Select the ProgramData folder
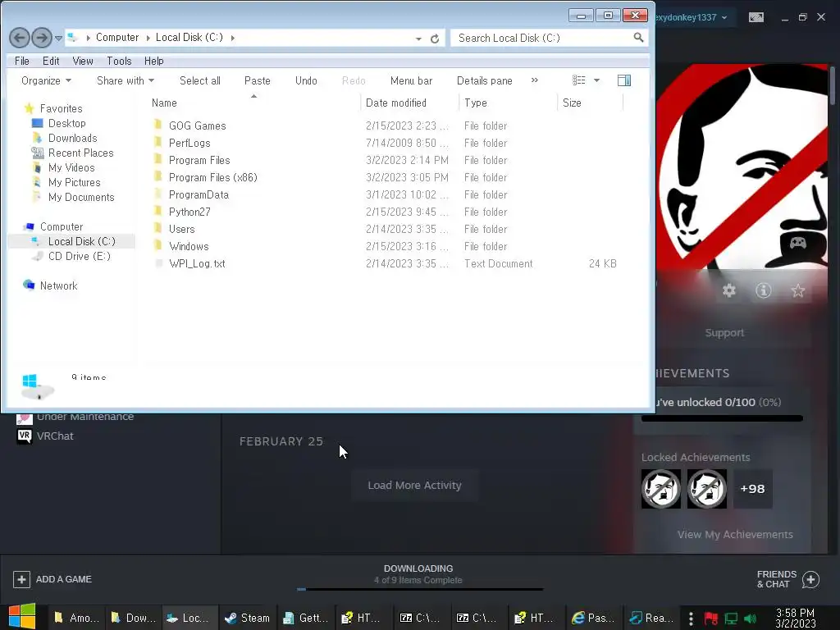 [199, 194]
